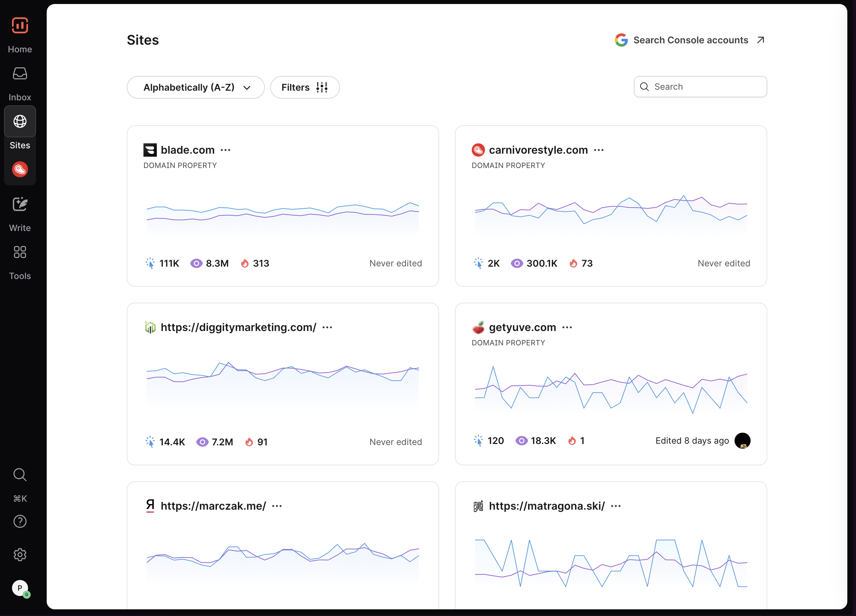Open the carnivorestyle.com three-dot menu
Viewport: 856px width, 616px height.
point(598,150)
